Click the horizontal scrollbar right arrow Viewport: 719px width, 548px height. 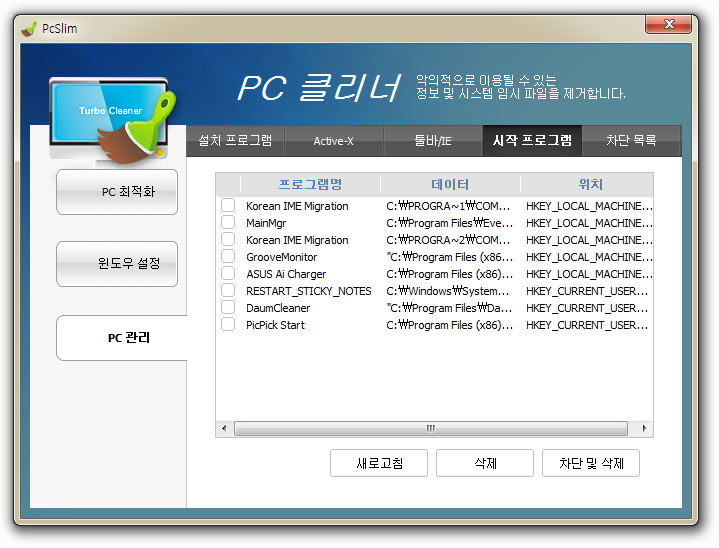(x=645, y=428)
